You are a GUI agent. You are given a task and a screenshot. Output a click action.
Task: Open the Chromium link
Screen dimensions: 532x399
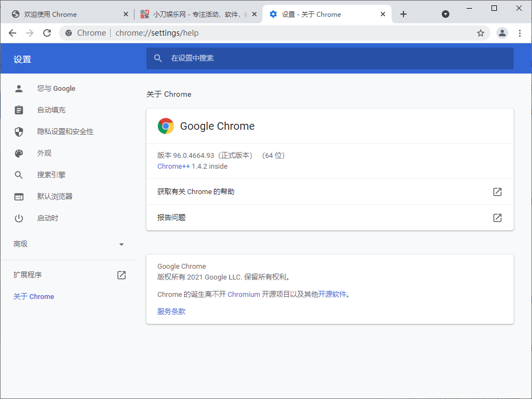[x=244, y=295]
